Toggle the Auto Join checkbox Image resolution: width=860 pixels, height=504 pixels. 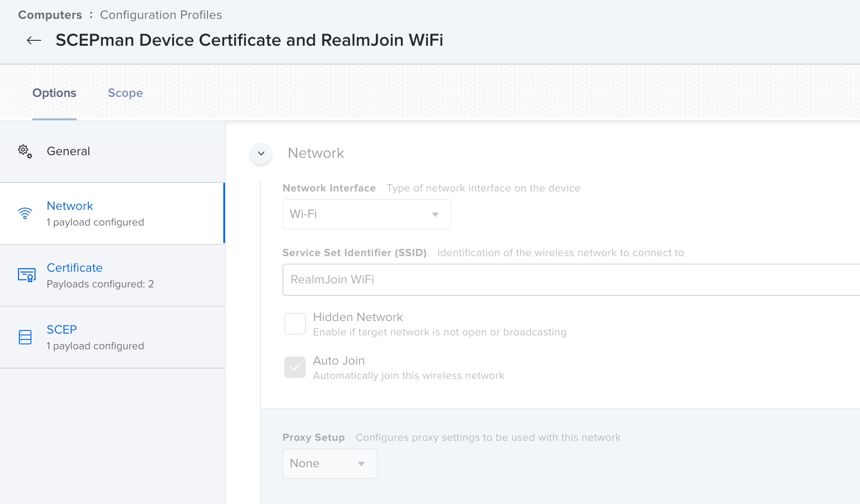pyautogui.click(x=295, y=367)
